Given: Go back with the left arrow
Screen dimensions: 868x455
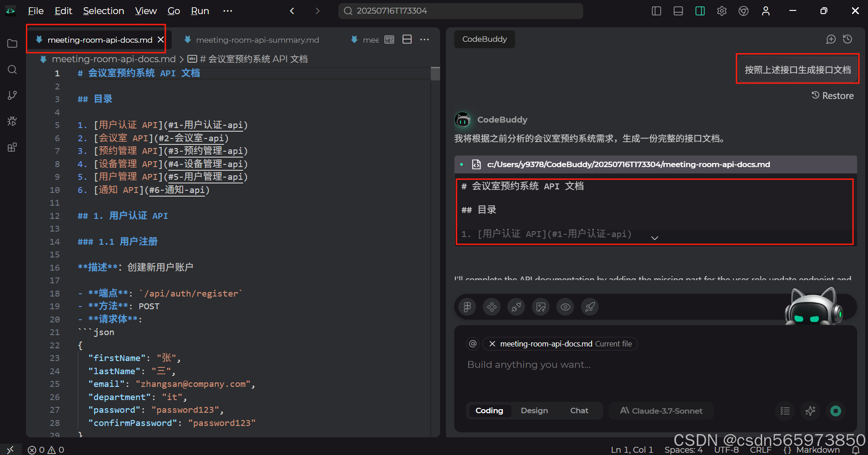Looking at the screenshot, I should tap(292, 11).
